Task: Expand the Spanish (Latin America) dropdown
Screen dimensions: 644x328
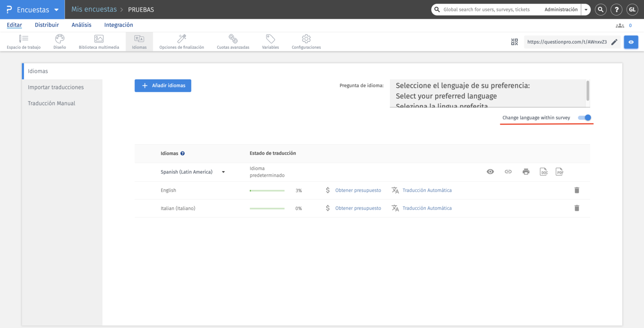Action: [223, 172]
